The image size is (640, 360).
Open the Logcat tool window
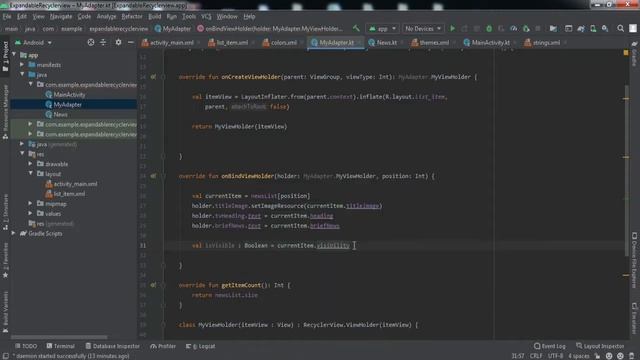(200, 346)
